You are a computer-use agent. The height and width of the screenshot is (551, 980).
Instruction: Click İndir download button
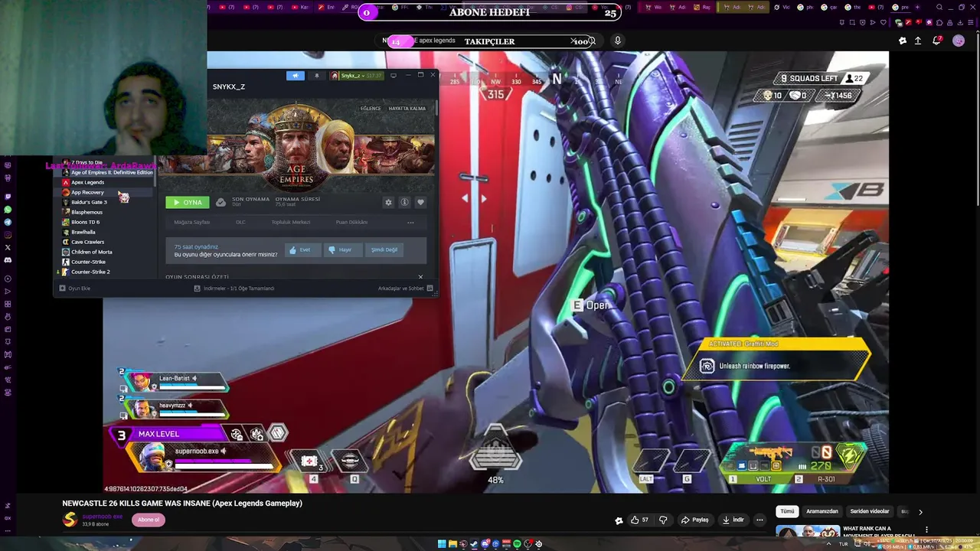(x=733, y=520)
